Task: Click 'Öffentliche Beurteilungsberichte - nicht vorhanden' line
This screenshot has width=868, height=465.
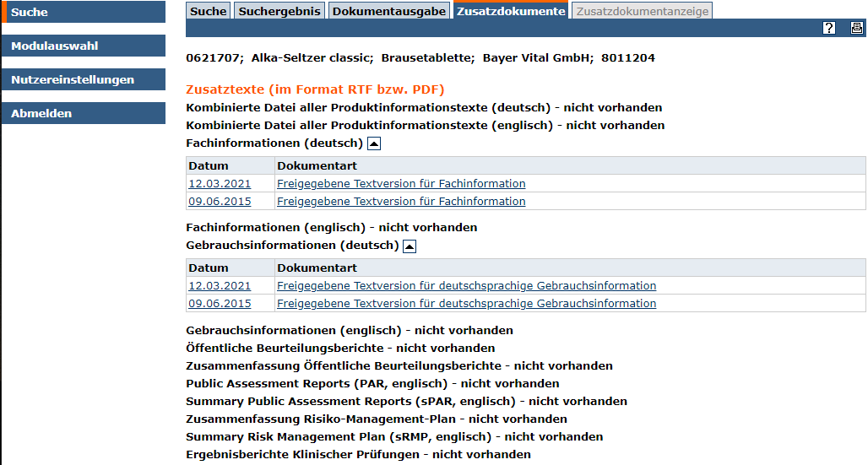Action: tap(340, 349)
